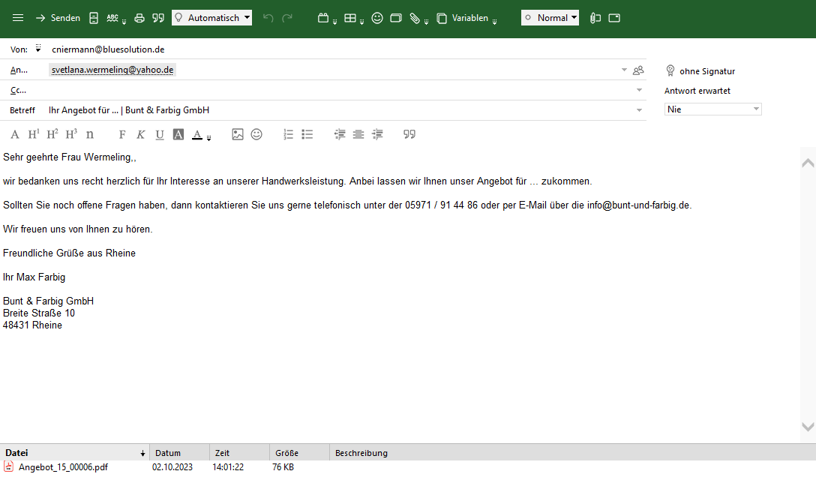Toggle bold (F) text formatting
The image size is (816, 504).
(122, 134)
